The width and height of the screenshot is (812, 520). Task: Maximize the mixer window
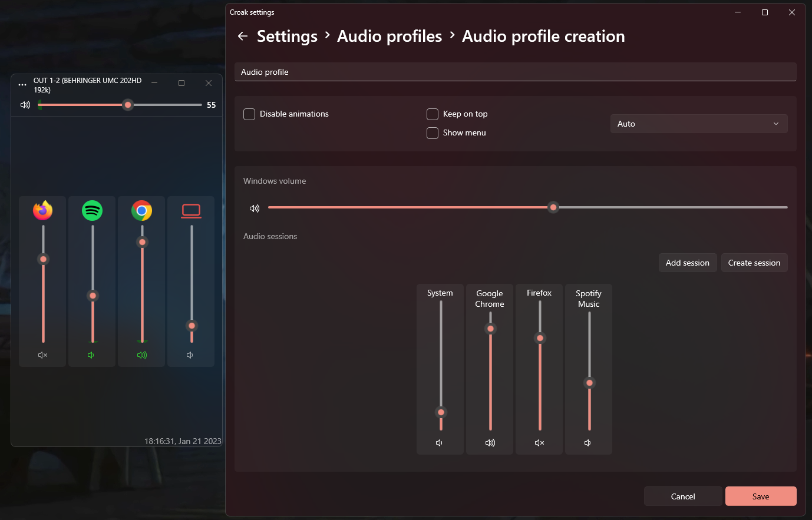[x=181, y=83]
